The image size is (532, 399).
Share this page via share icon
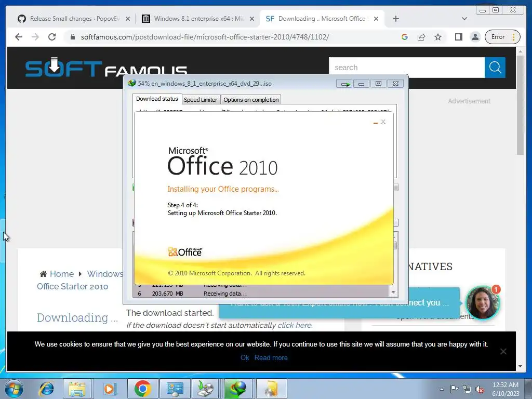[421, 37]
